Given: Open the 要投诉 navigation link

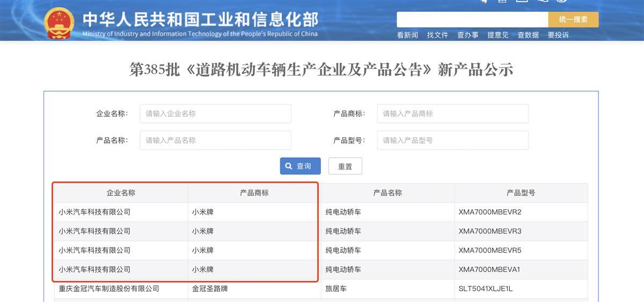Looking at the screenshot, I should (x=558, y=35).
